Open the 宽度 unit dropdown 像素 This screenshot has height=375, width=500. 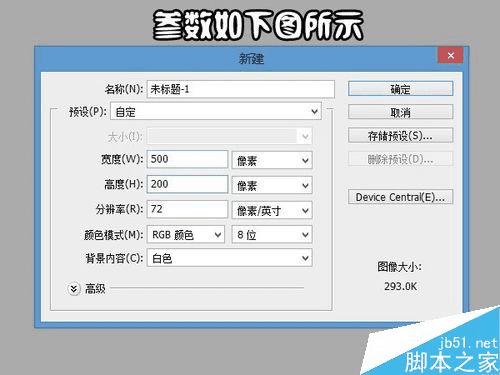point(272,161)
